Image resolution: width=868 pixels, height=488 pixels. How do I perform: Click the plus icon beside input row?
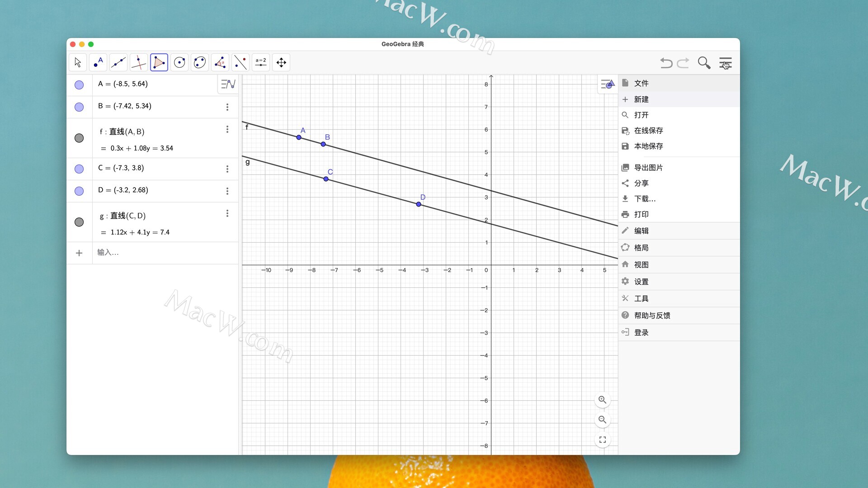coord(79,253)
